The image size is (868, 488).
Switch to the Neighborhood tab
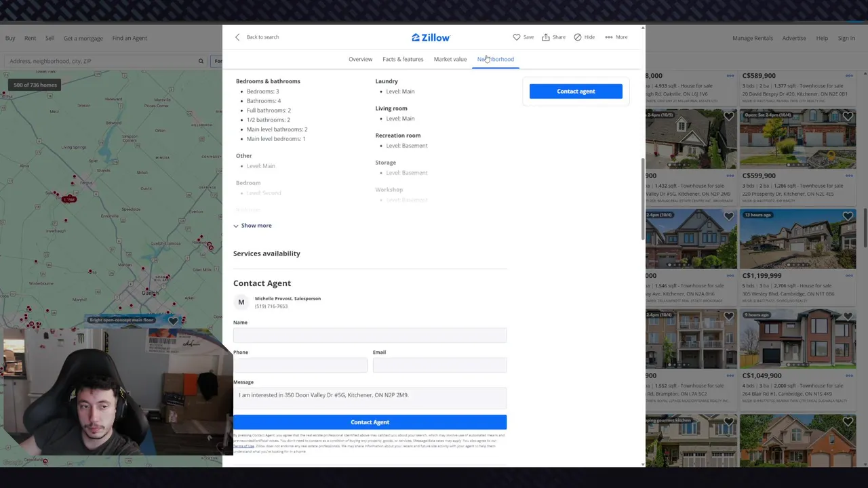[x=496, y=59]
